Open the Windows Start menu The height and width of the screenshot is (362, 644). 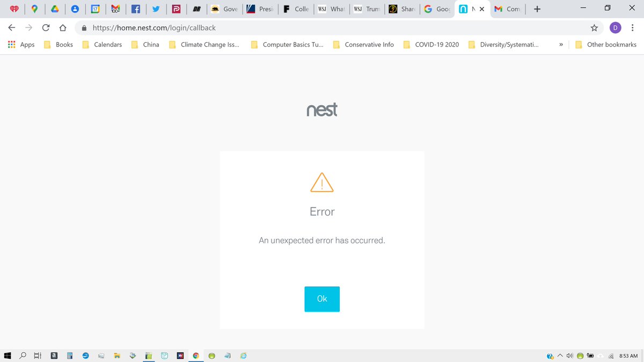coord(8,355)
